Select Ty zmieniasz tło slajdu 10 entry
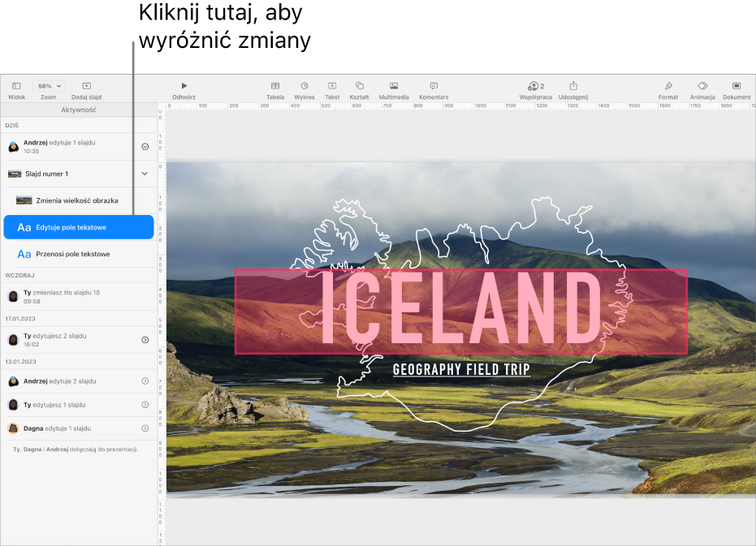 point(79,296)
